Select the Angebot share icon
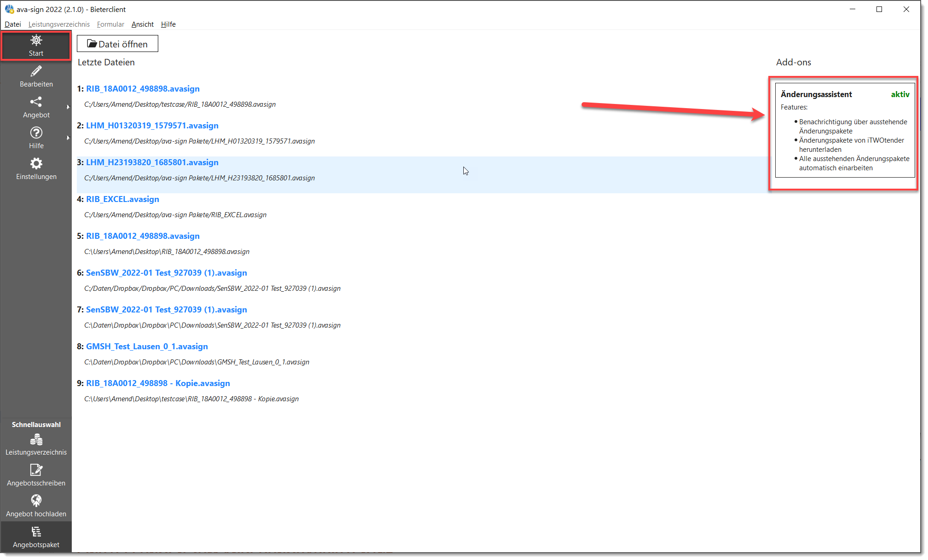The height and width of the screenshot is (560, 928). click(x=36, y=102)
